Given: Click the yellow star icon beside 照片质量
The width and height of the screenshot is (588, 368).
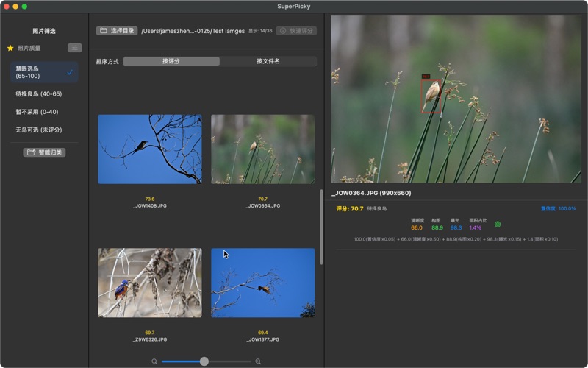Looking at the screenshot, I should coord(10,48).
